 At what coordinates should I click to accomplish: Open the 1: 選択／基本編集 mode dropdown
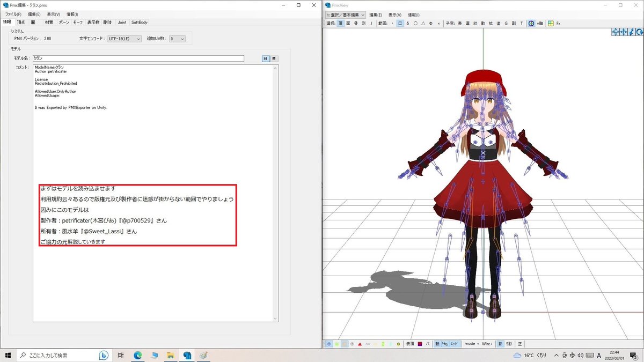point(346,15)
